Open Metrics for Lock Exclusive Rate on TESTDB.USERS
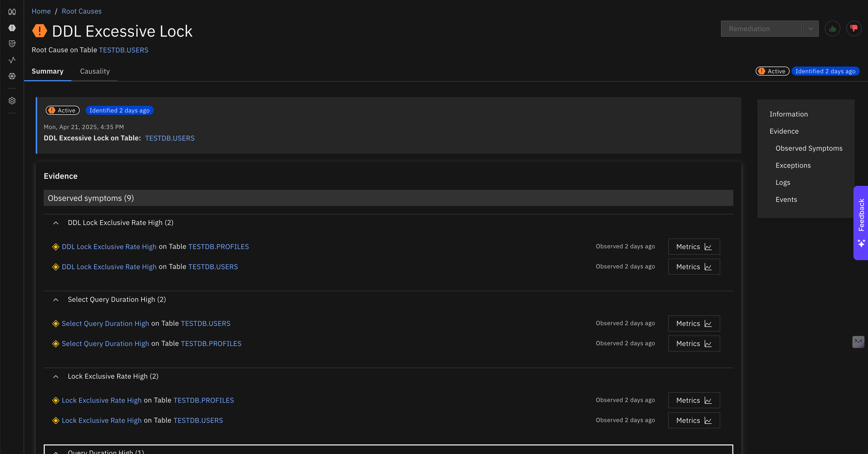This screenshot has height=454, width=868. click(694, 421)
